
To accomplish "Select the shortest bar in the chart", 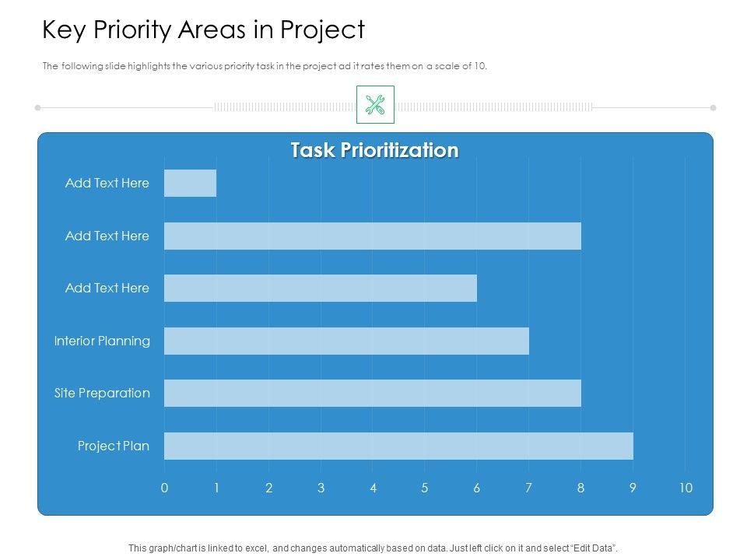I will (190, 184).
